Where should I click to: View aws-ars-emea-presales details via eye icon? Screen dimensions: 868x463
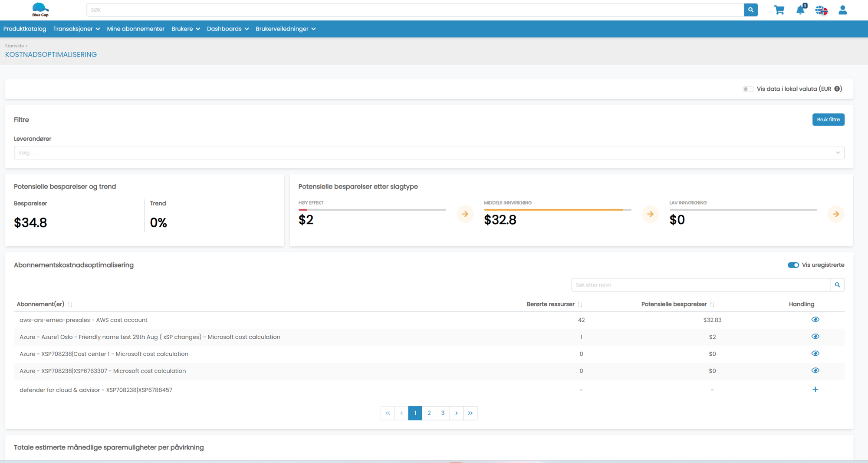pos(815,320)
